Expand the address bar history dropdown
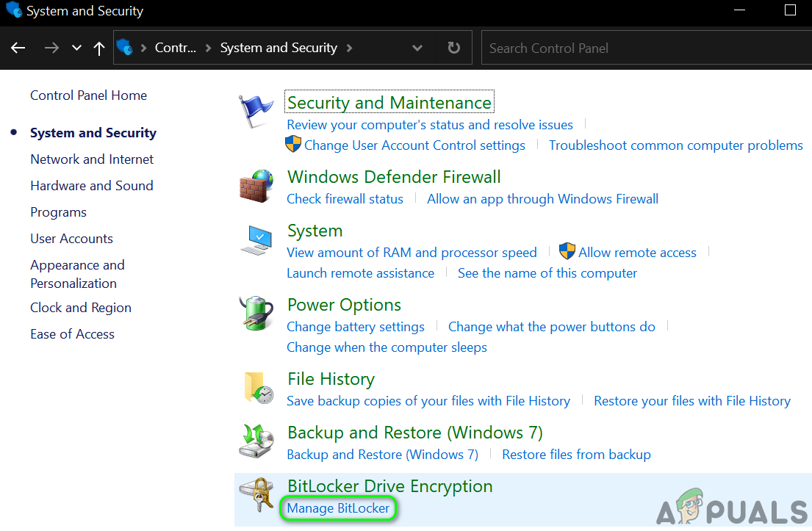Image resolution: width=812 pixels, height=531 pixels. click(417, 48)
